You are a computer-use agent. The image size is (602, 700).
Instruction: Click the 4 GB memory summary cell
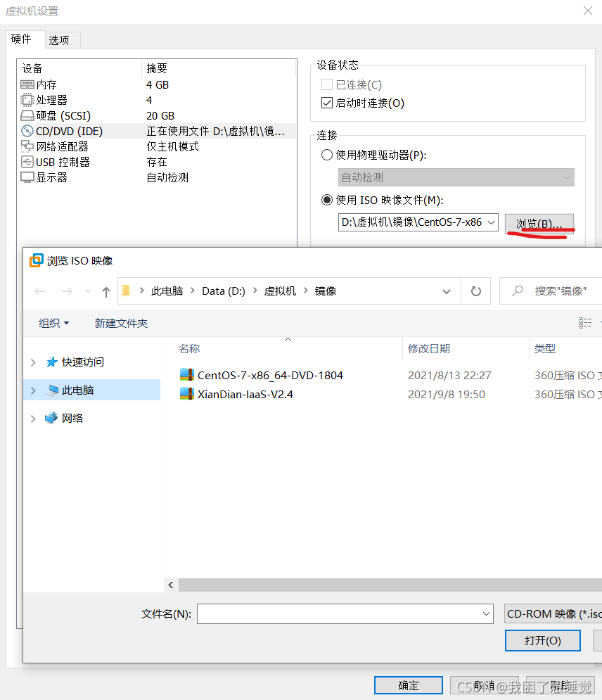tap(158, 85)
